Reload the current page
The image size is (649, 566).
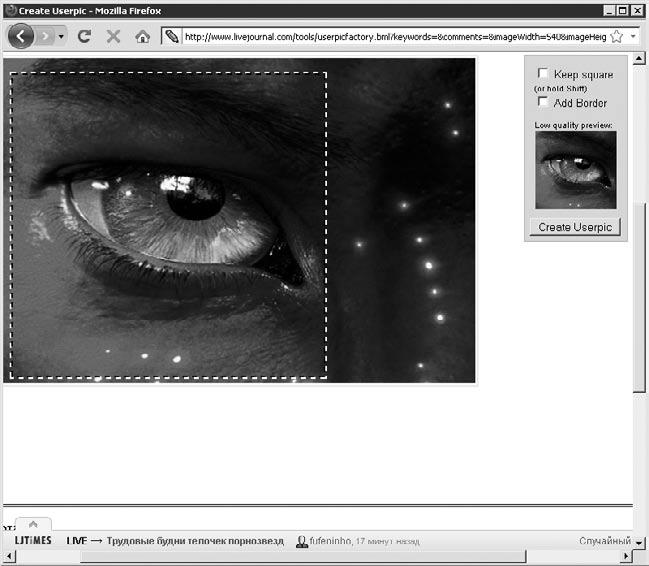click(x=85, y=36)
